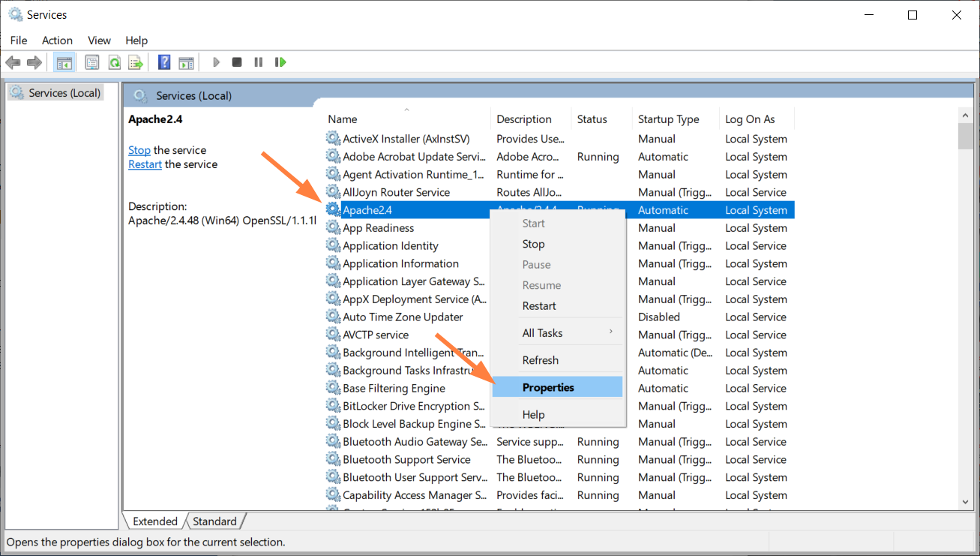
Task: Click the Pause Service toolbar icon
Action: tap(259, 62)
